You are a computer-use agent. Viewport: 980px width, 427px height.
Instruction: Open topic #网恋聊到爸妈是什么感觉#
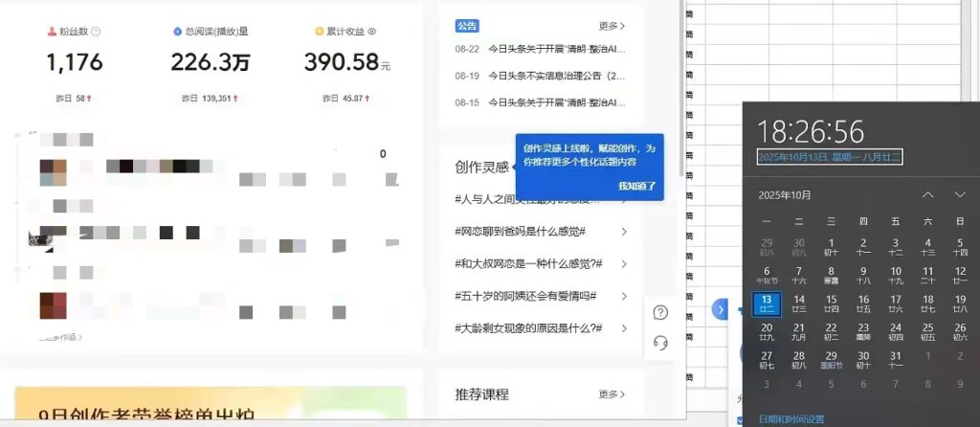pyautogui.click(x=521, y=232)
